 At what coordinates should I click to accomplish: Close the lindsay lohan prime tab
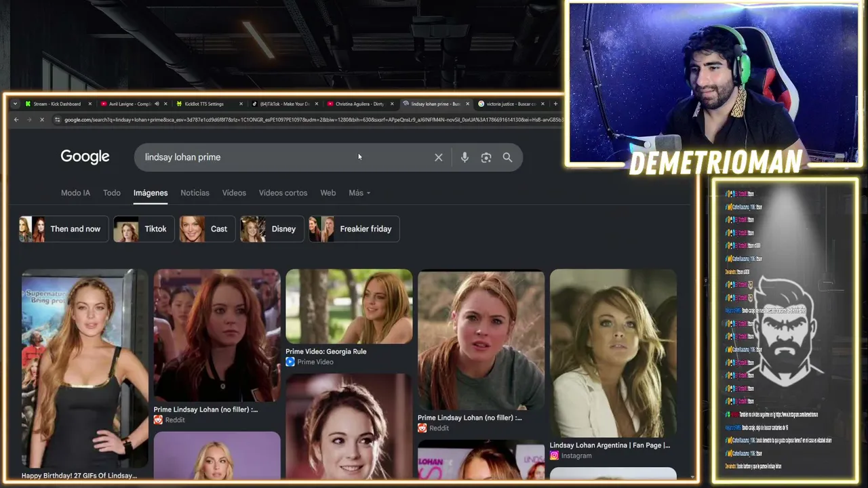pos(467,104)
